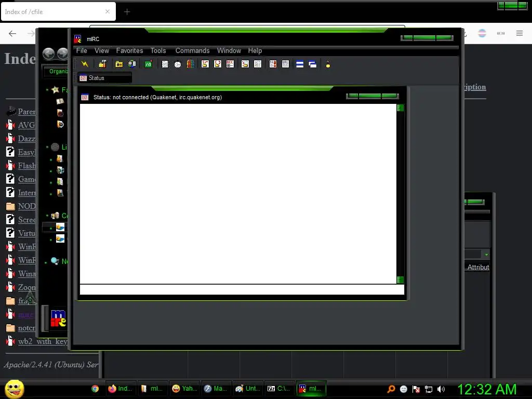Open the Commands menu in mIRC

(192, 50)
